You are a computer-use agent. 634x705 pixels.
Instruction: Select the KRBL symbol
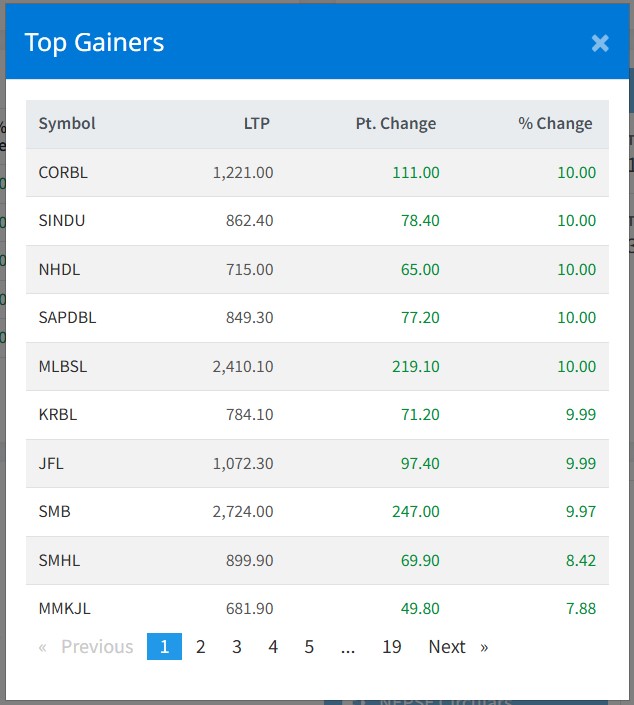coord(58,415)
